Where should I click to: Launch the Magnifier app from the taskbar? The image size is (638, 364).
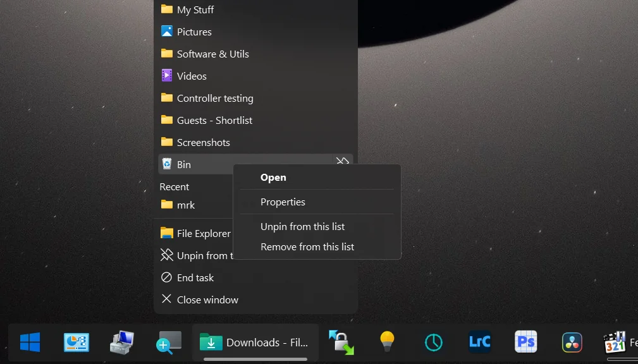click(x=168, y=342)
